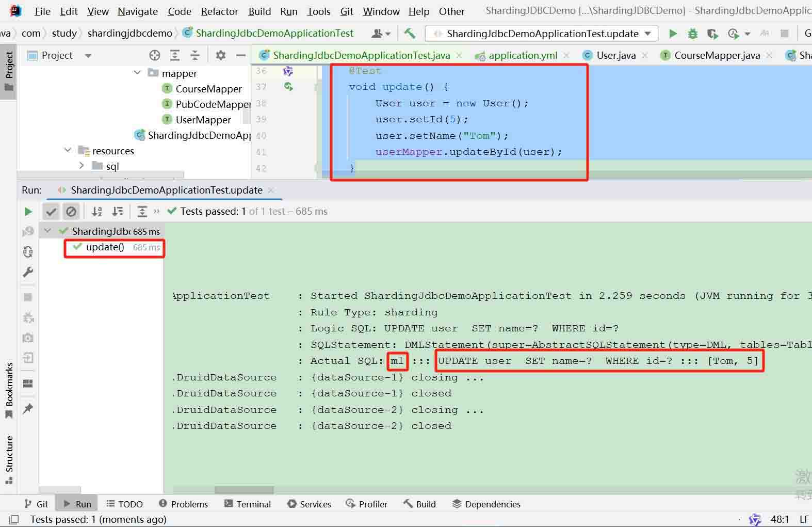
Task: Open the Git menu
Action: 347,11
